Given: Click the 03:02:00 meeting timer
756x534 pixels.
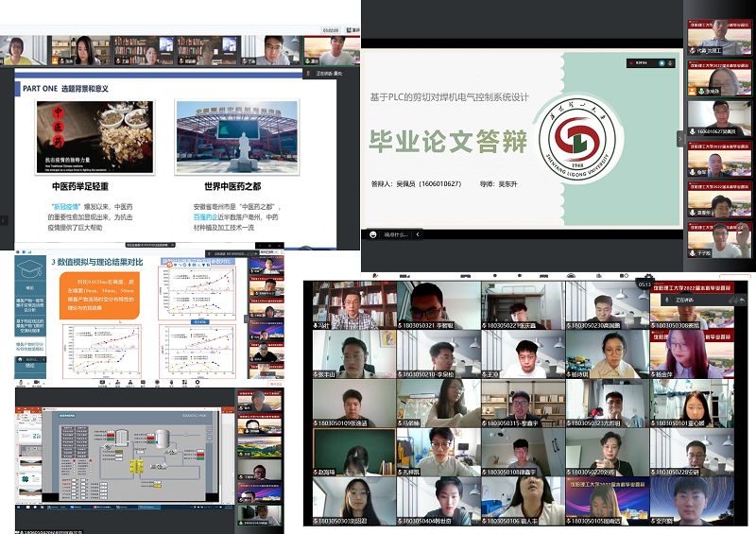Looking at the screenshot, I should coord(331,30).
